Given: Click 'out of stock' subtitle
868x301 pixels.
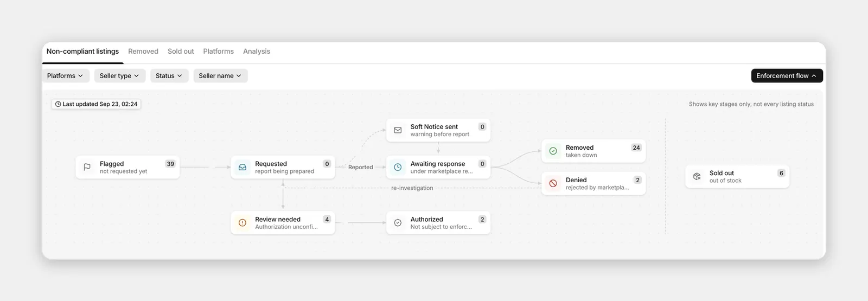Looking at the screenshot, I should (x=725, y=181).
